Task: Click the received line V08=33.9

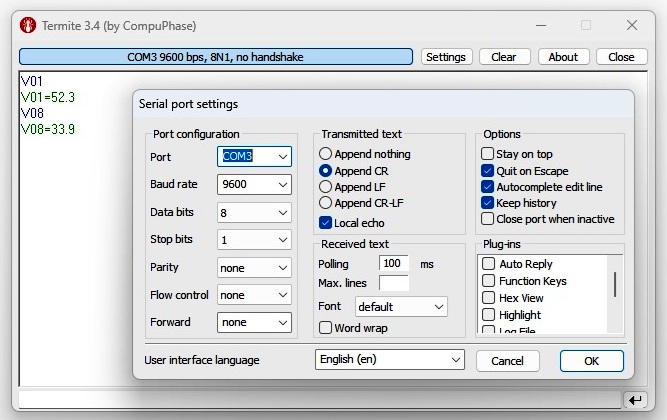Action: click(x=48, y=129)
